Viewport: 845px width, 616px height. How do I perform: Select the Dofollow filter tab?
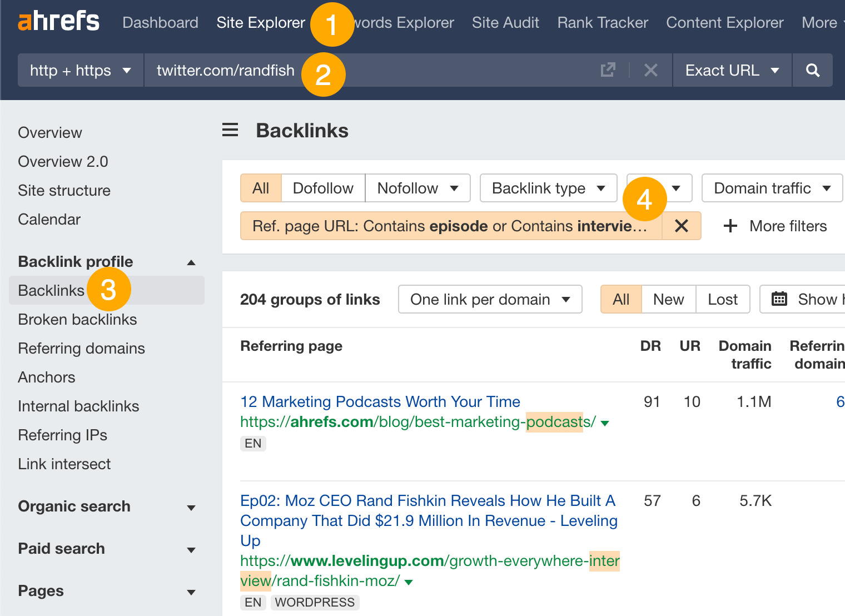click(x=322, y=188)
